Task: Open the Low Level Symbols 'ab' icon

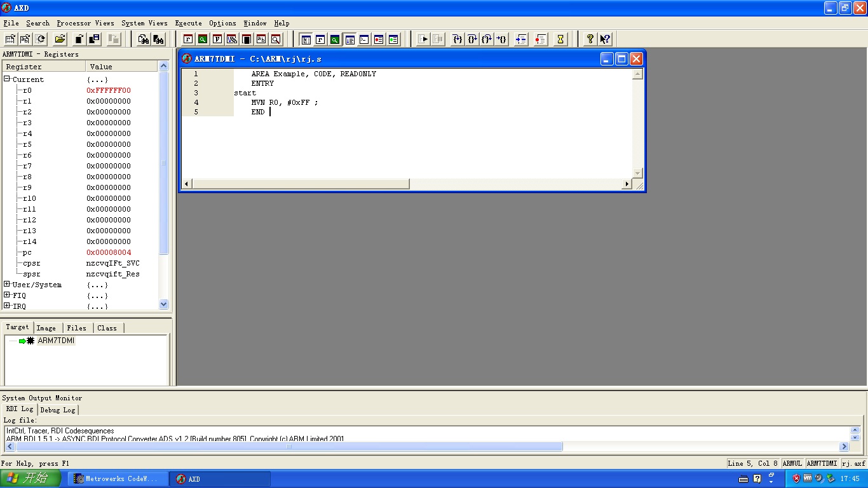Action: point(261,39)
